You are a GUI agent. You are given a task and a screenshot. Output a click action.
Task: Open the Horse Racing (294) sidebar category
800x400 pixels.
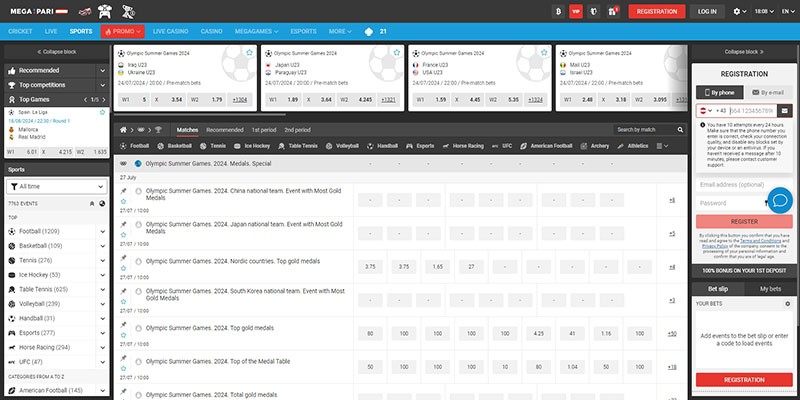[x=44, y=347]
